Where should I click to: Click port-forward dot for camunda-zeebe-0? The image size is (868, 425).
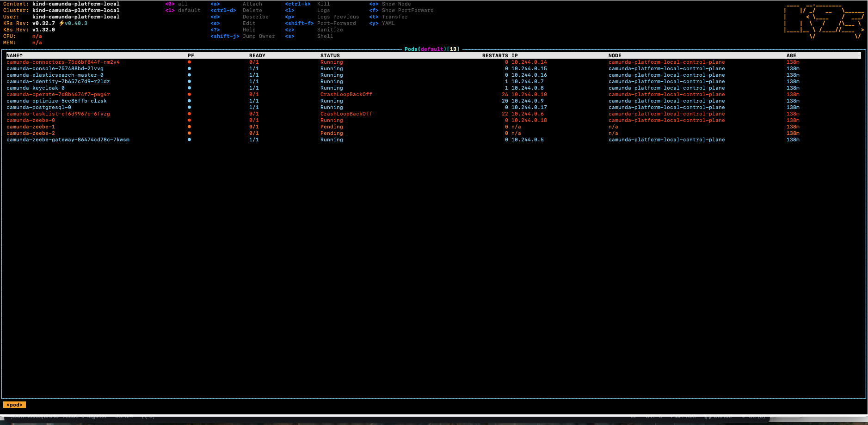[189, 120]
